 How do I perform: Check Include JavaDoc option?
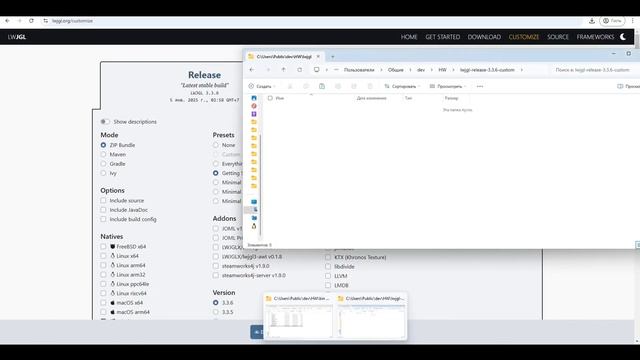103,210
